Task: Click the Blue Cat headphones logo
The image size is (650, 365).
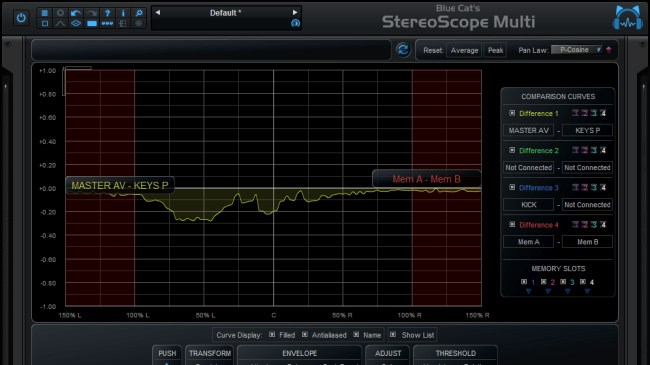Action: (x=628, y=17)
